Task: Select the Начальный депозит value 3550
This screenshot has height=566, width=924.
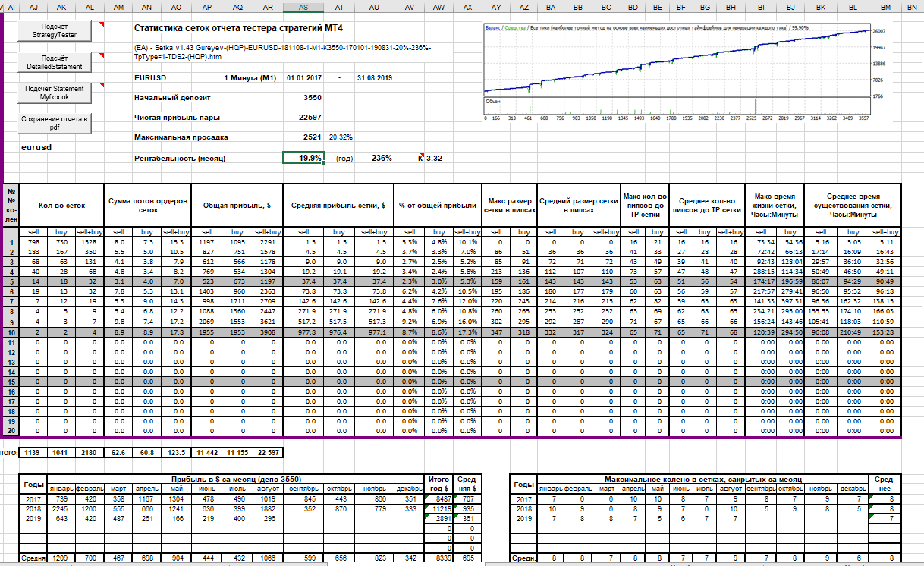Action: (x=312, y=98)
